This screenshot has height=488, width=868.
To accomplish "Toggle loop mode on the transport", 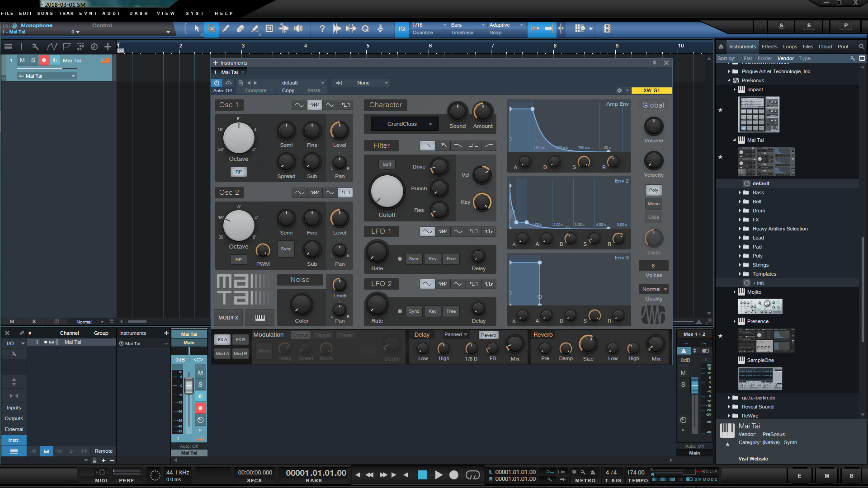I will (472, 475).
